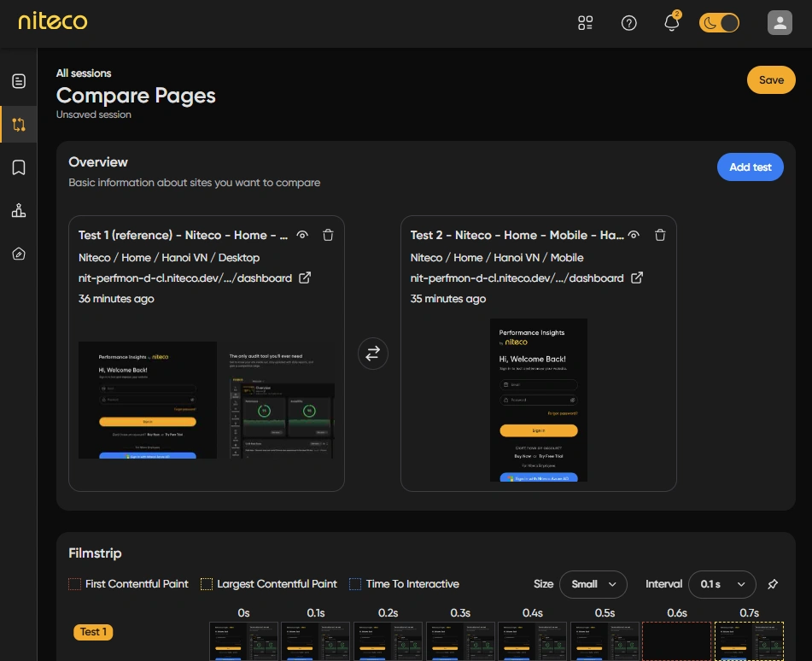The height and width of the screenshot is (661, 812).
Task: Open Test 1 dashboard external link icon
Action: 305,278
